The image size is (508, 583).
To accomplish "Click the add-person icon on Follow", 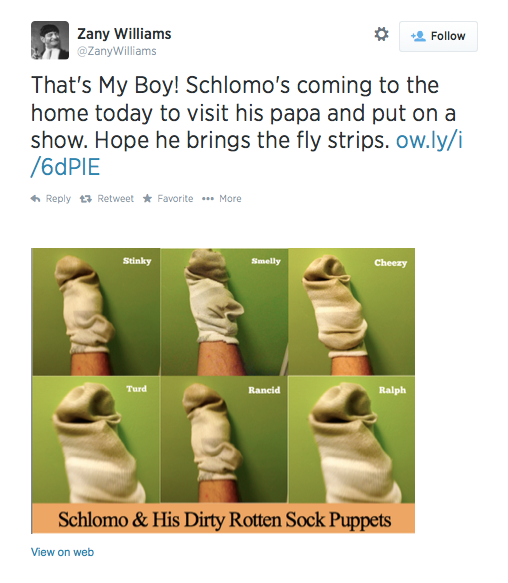I will click(418, 36).
